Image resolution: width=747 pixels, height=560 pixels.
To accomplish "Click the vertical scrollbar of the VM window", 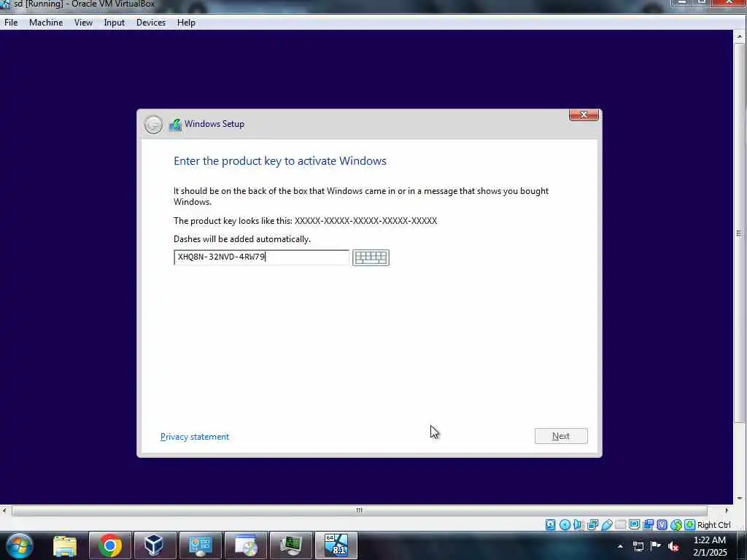I will click(739, 233).
